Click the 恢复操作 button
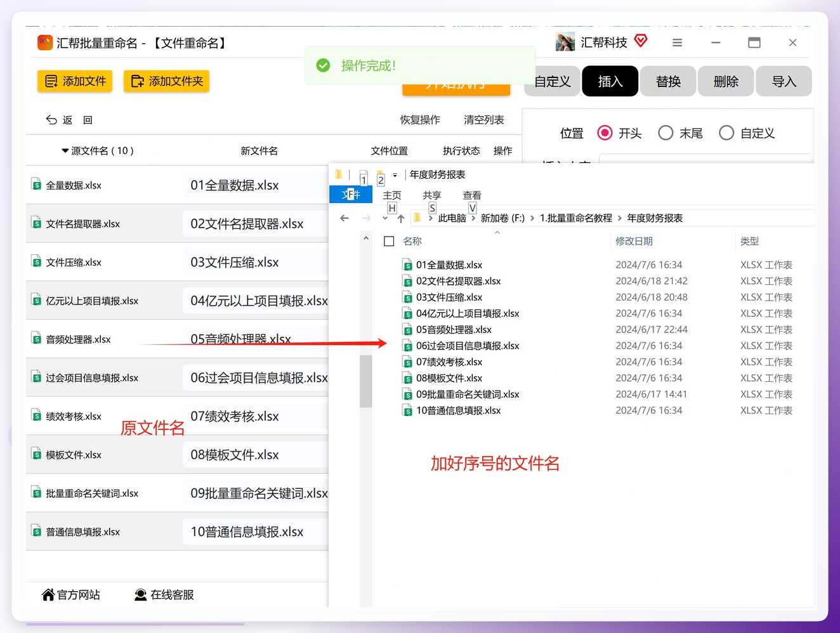840x633 pixels. pyautogui.click(x=420, y=120)
